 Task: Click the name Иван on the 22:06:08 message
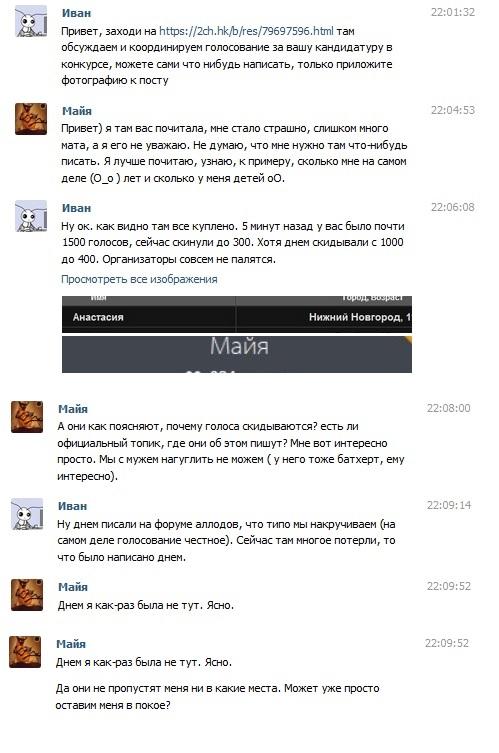pyautogui.click(x=76, y=208)
